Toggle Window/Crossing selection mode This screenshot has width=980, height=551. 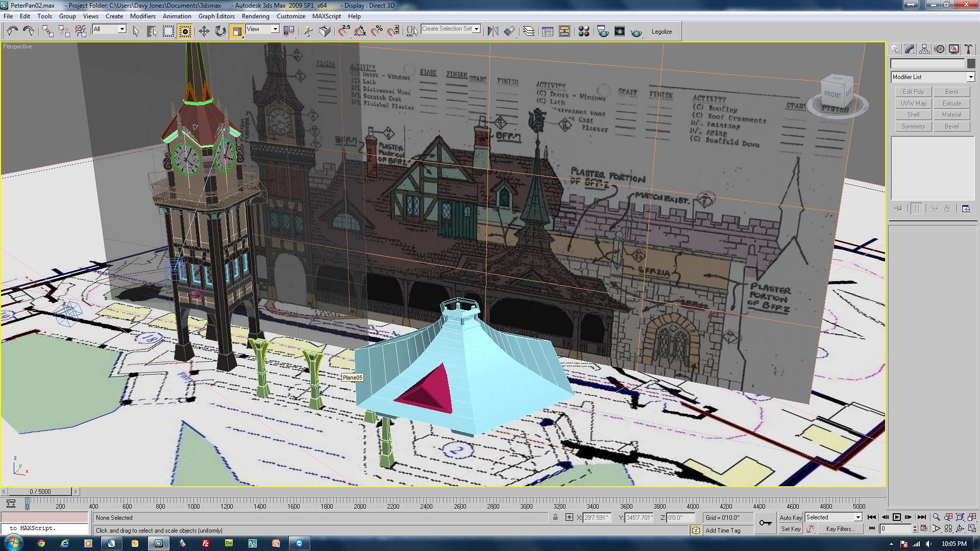(185, 32)
